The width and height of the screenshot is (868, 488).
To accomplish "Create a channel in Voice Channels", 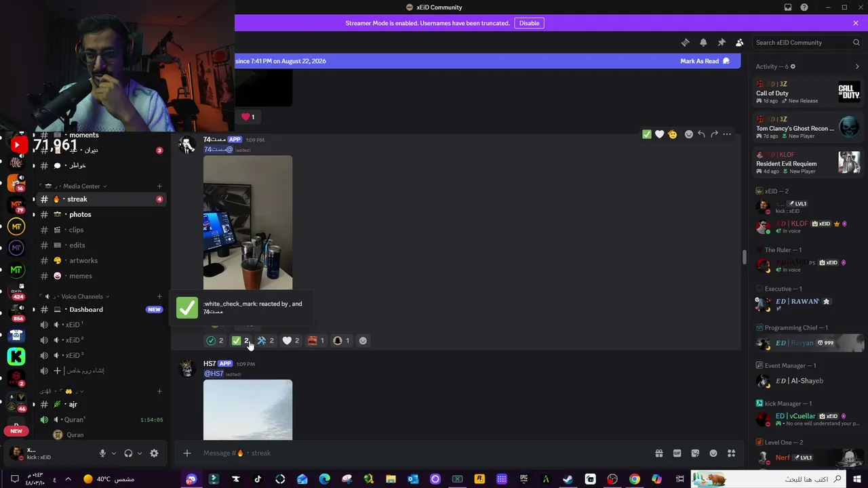I will pos(159,296).
